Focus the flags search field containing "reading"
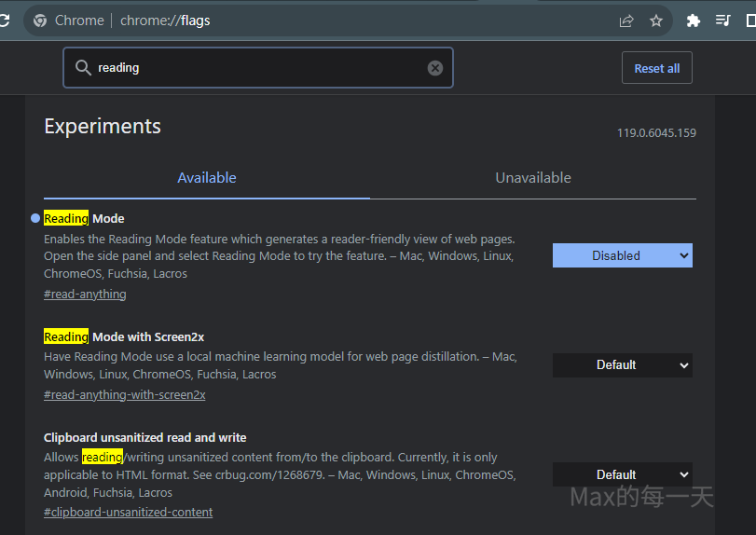 (261, 68)
